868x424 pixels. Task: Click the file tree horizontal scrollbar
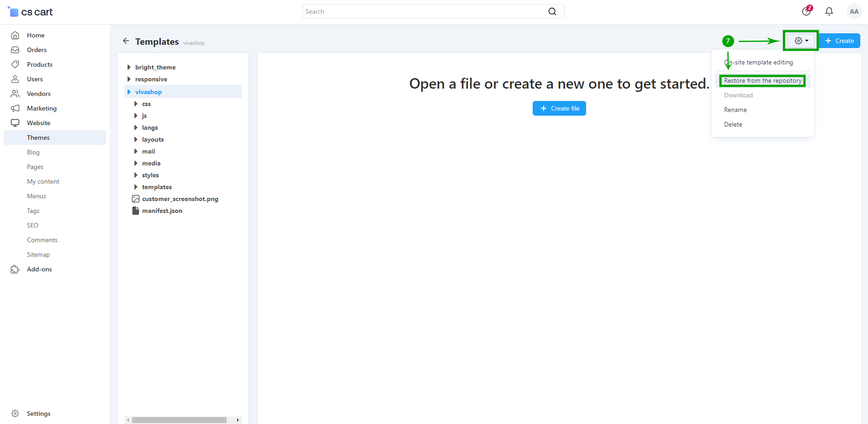pos(179,420)
